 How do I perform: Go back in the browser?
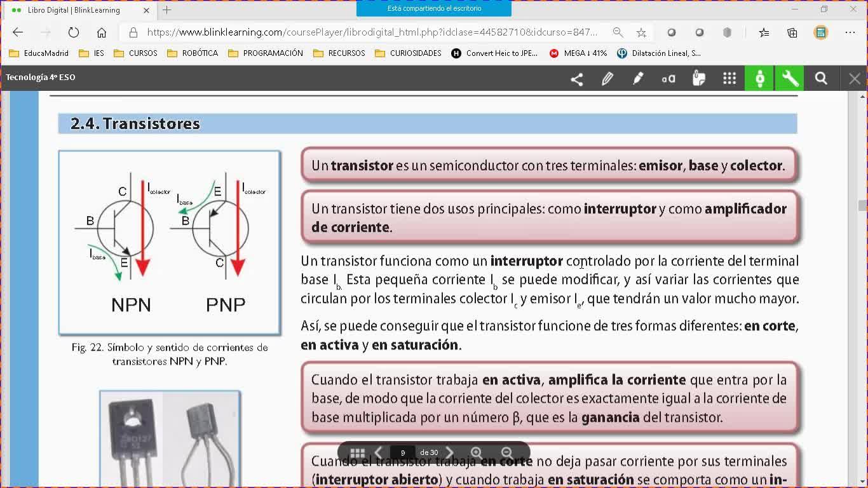click(18, 32)
